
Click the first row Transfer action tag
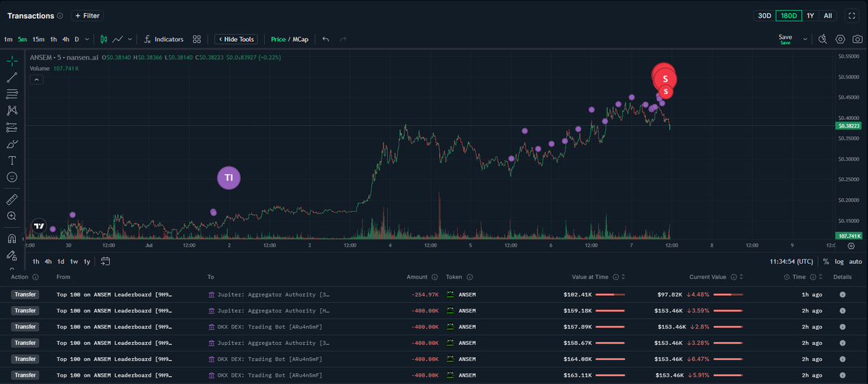pos(25,294)
